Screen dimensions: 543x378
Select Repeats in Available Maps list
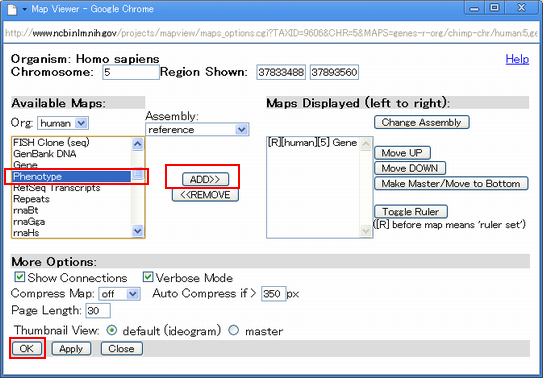[71, 199]
